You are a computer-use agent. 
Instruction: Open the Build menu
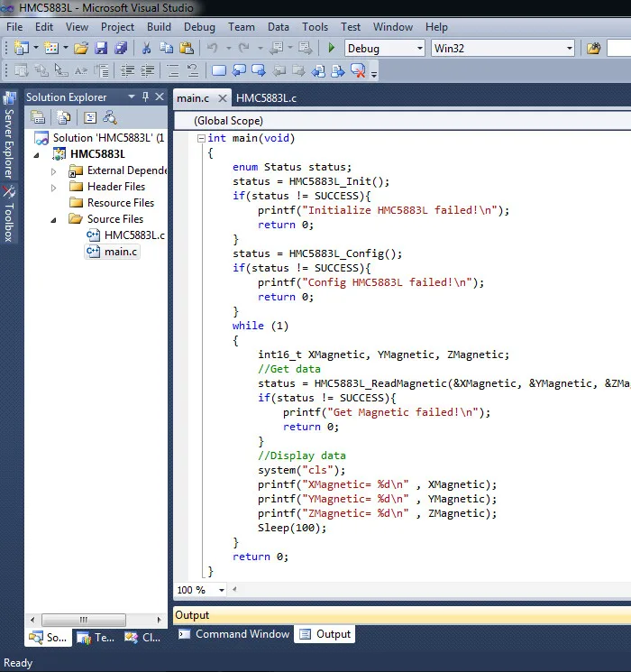[159, 27]
